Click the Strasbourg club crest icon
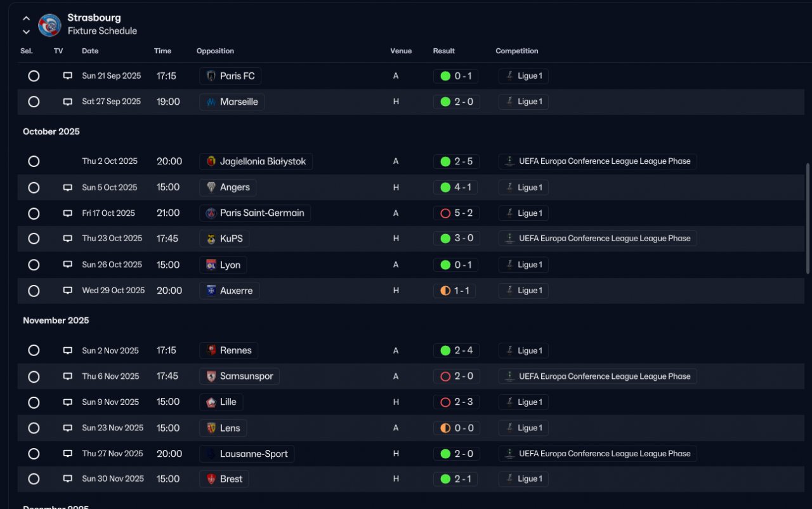This screenshot has width=812, height=509. pyautogui.click(x=49, y=25)
